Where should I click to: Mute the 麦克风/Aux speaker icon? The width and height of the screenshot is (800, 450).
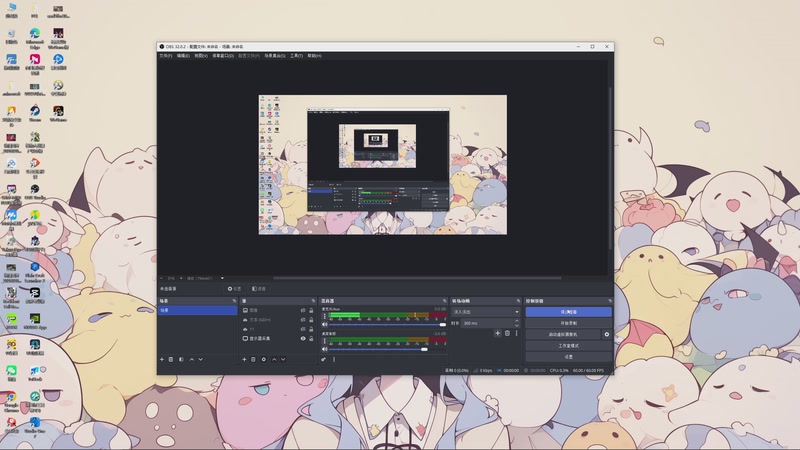(x=324, y=324)
